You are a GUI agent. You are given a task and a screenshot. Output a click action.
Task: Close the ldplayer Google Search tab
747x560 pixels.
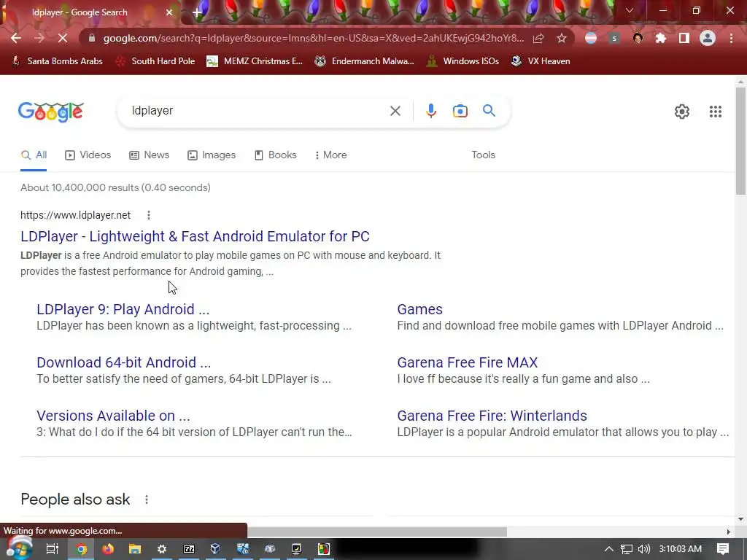click(169, 12)
